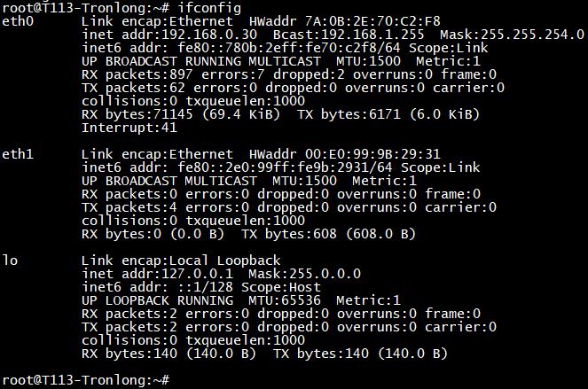Click the eth1 interface name
This screenshot has height=389, width=588.
(x=17, y=153)
